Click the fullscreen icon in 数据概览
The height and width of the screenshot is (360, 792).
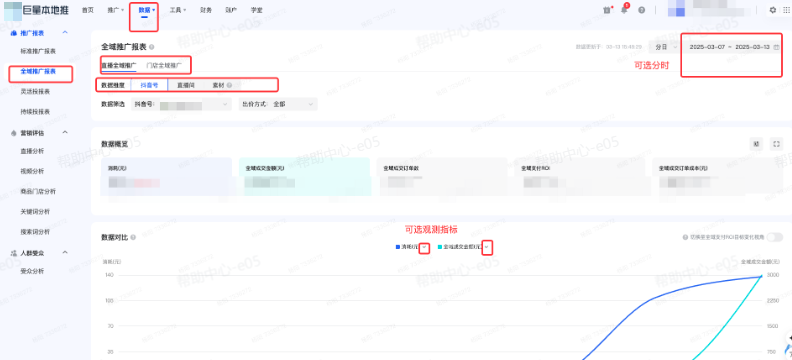(x=776, y=144)
